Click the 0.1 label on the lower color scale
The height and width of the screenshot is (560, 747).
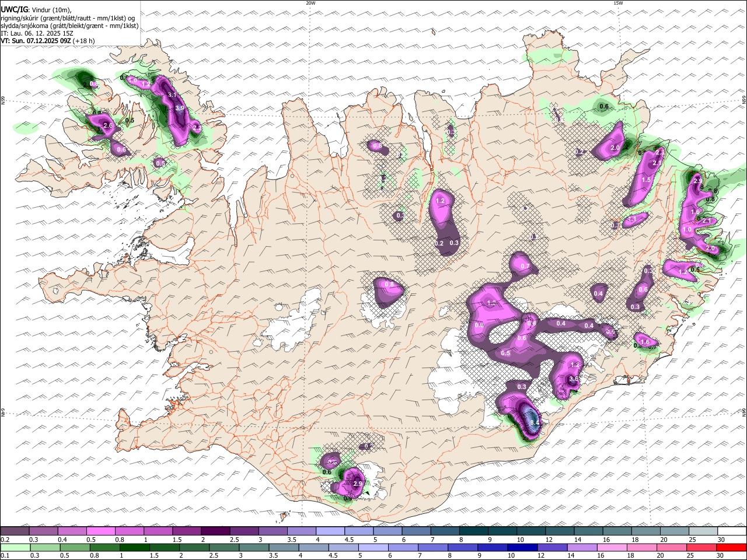click(5, 556)
